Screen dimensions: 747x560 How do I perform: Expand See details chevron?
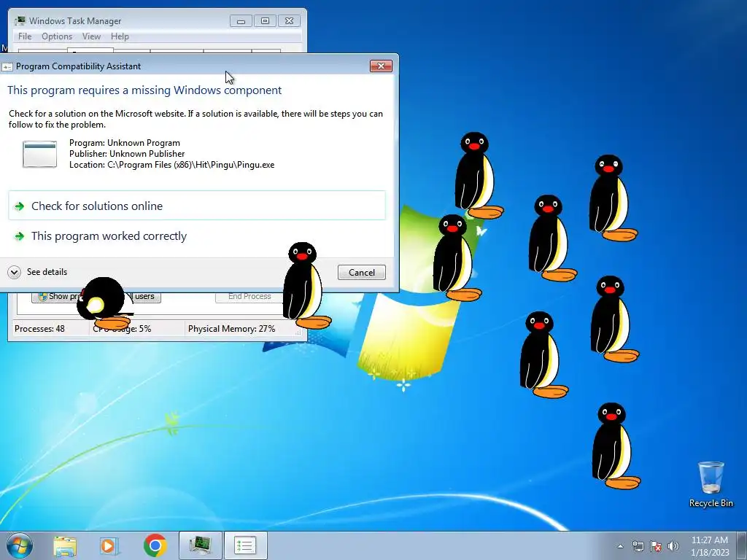coord(15,272)
